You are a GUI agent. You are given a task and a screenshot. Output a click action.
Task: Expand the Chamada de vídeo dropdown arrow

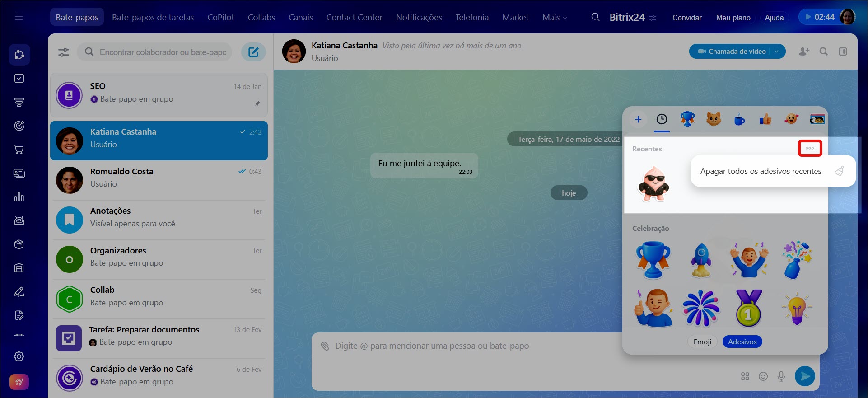tap(777, 52)
